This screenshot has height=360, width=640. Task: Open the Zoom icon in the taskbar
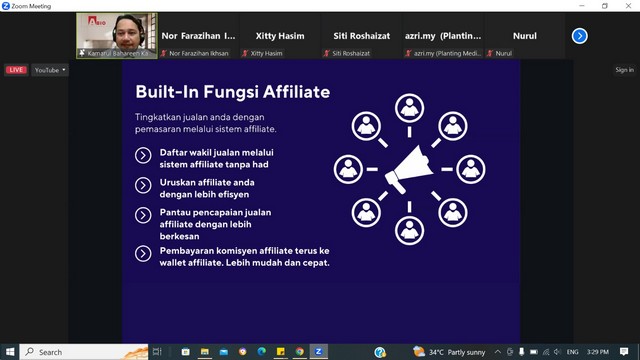click(x=318, y=351)
